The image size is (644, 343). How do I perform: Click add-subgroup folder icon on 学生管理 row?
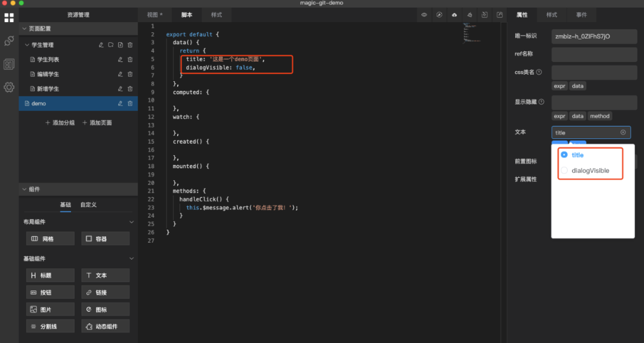(x=111, y=45)
